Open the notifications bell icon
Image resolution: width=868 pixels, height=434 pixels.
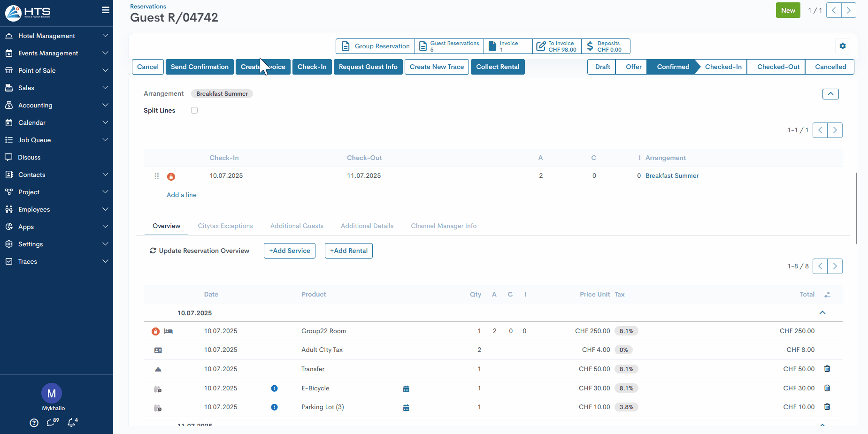[x=72, y=422]
